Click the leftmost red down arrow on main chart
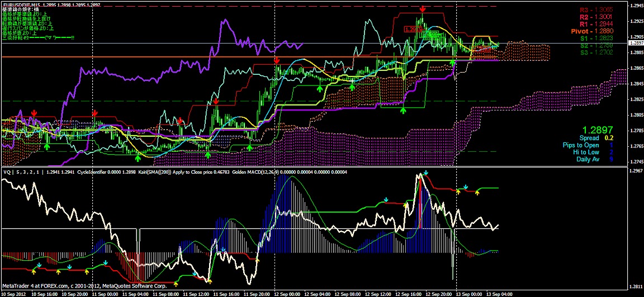 [34, 113]
